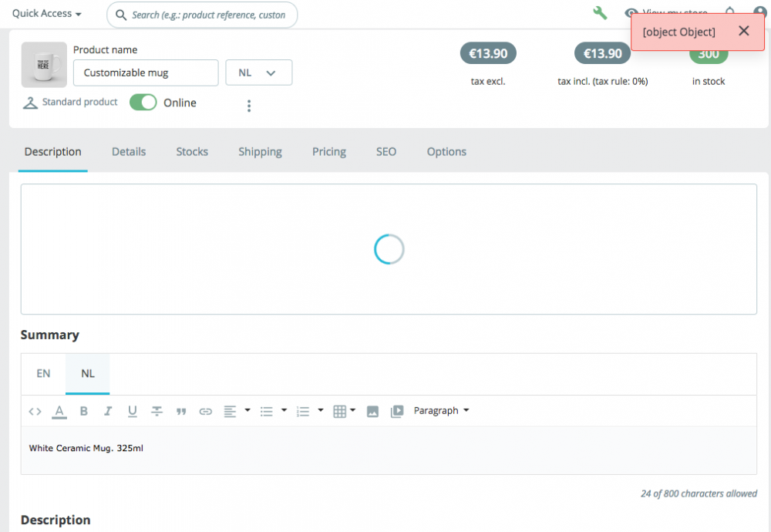This screenshot has height=532, width=771.
Task: Click into the White Ceramic Mug summary text
Action: (86, 449)
